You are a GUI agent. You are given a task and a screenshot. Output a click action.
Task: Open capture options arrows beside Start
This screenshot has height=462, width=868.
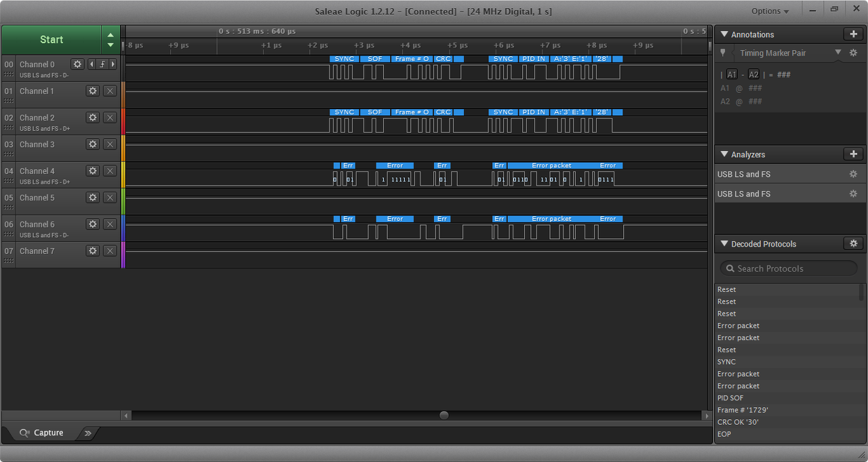111,39
